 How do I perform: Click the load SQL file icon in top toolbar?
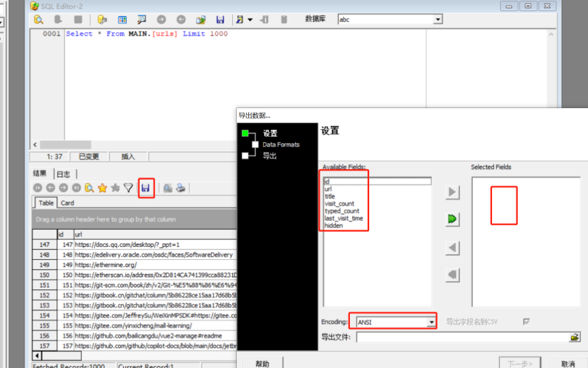click(201, 19)
